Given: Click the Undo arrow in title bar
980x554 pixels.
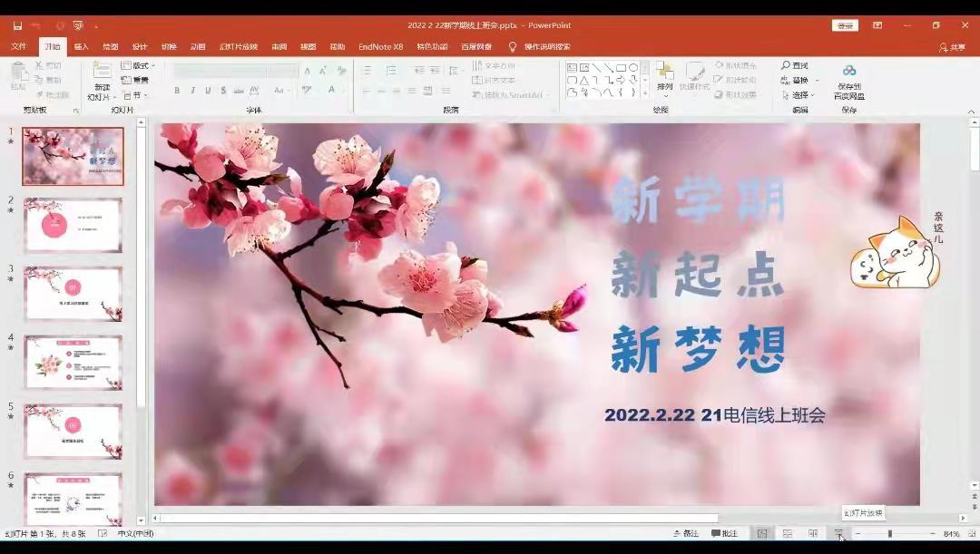Looking at the screenshot, I should (36, 25).
